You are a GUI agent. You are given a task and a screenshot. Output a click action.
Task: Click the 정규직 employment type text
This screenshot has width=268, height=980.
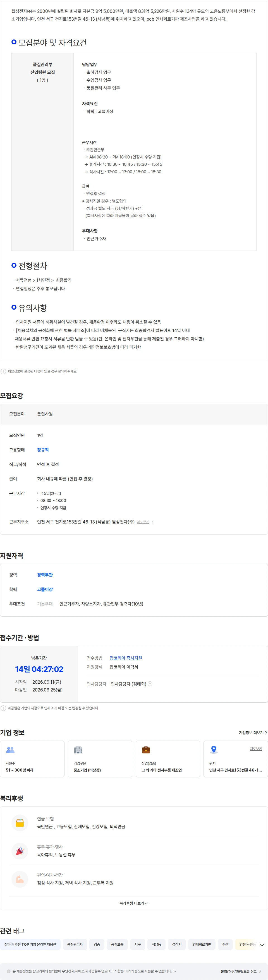tap(43, 450)
